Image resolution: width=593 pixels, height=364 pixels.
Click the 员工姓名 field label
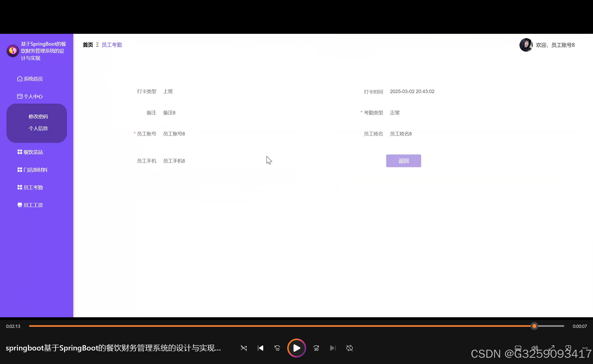[x=373, y=134]
